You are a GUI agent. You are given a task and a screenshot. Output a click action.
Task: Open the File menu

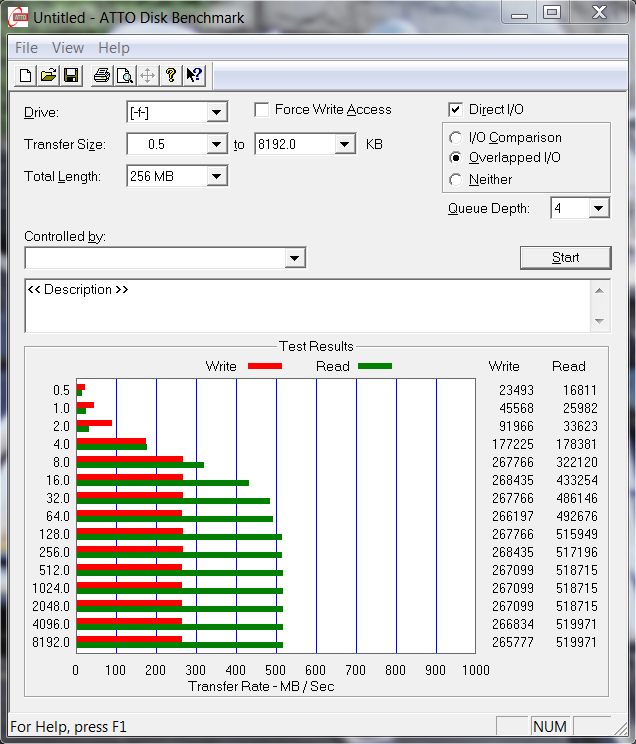point(27,48)
